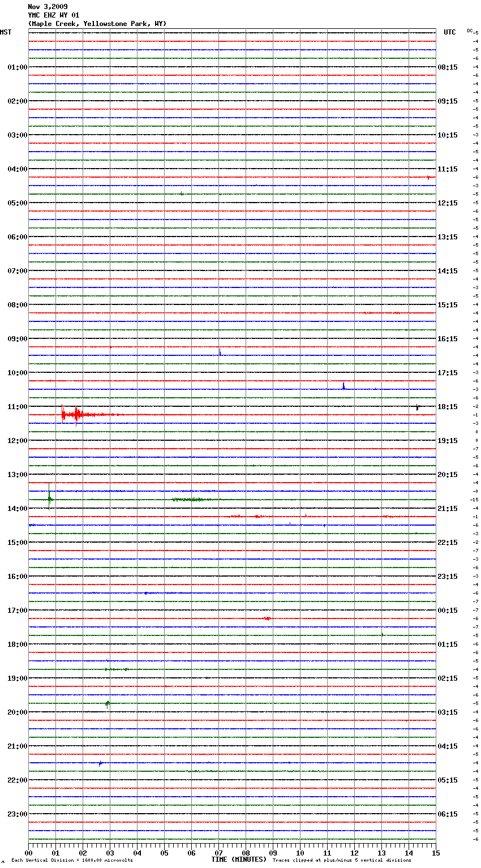Click the 06:15 UTC time label

(448, 814)
